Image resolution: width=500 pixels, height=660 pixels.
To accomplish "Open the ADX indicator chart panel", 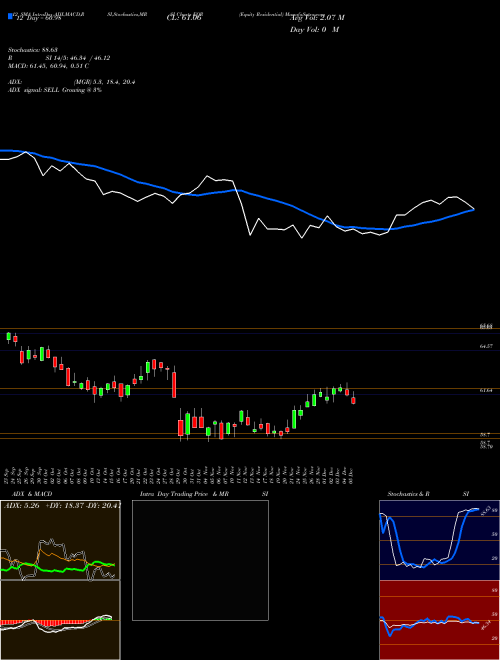I will click(x=60, y=540).
